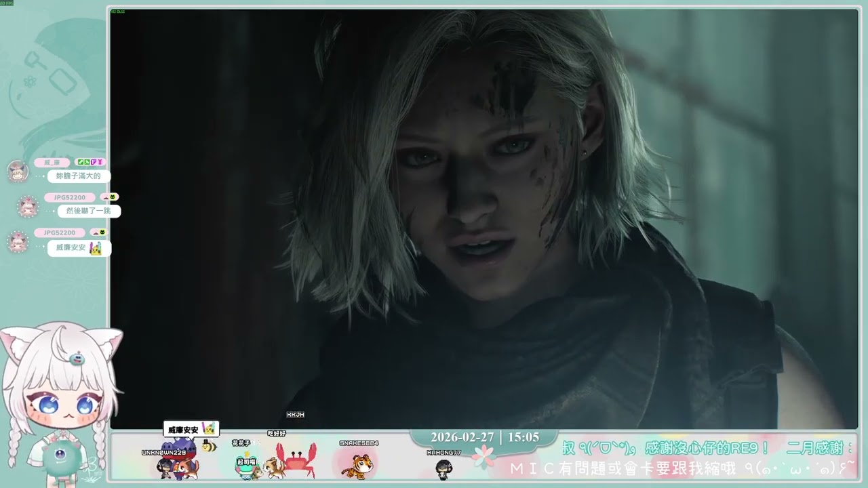Click the red crab sprite under 吃好好
This screenshot has height=488, width=868.
tap(296, 460)
